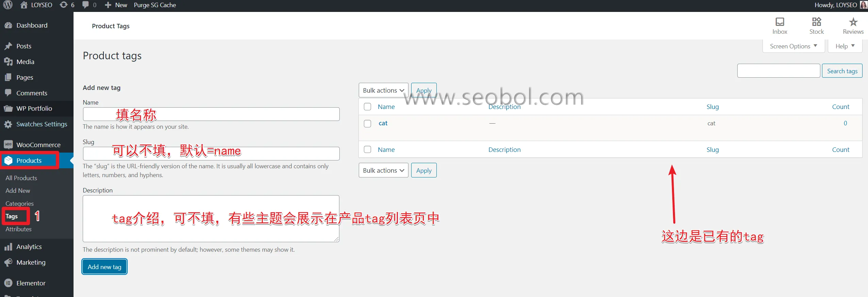This screenshot has height=297, width=868.
Task: Open the updates icon showing 6
Action: point(64,5)
